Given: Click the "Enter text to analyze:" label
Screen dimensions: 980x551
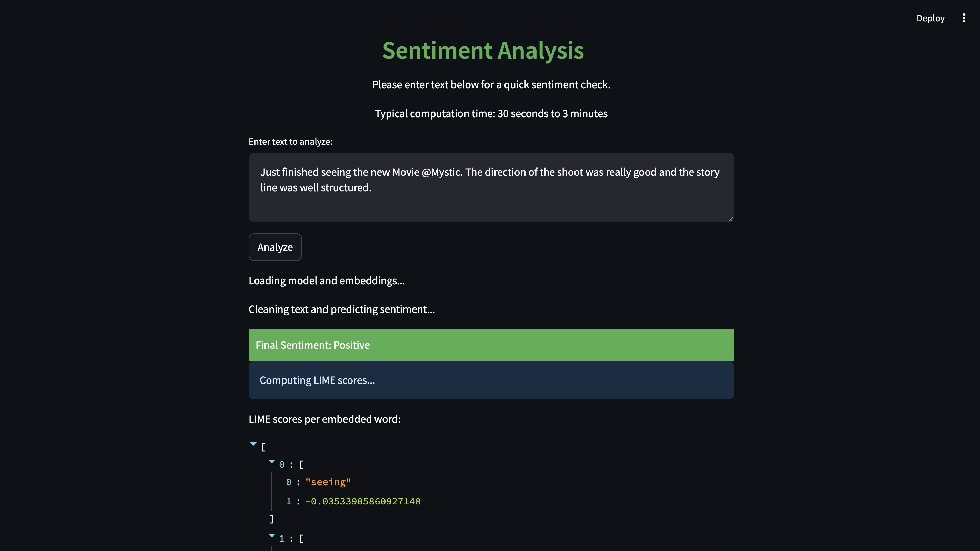Looking at the screenshot, I should point(290,142).
